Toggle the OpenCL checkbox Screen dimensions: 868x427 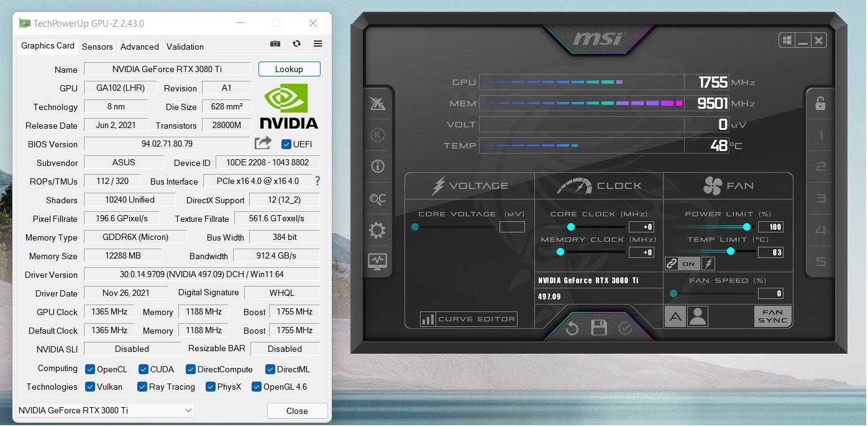[x=90, y=369]
